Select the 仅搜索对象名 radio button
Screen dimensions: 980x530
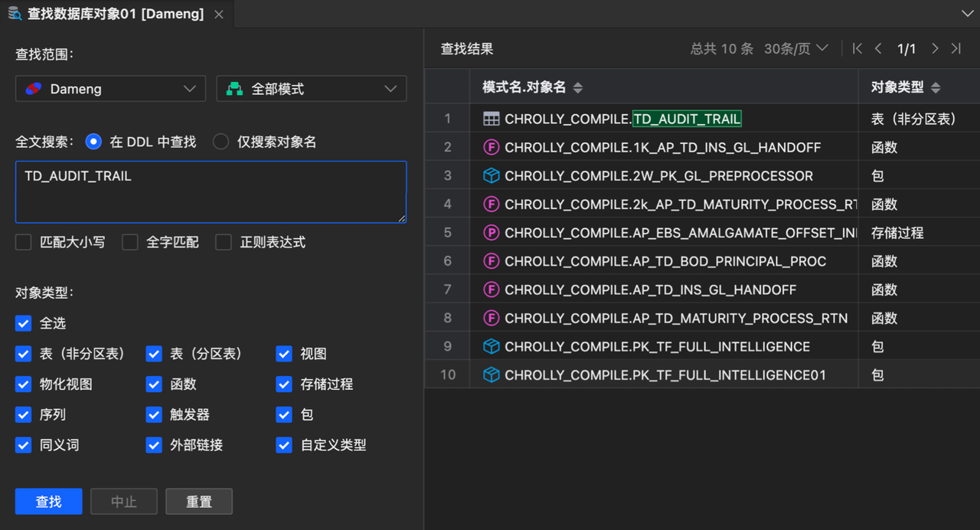coord(221,141)
